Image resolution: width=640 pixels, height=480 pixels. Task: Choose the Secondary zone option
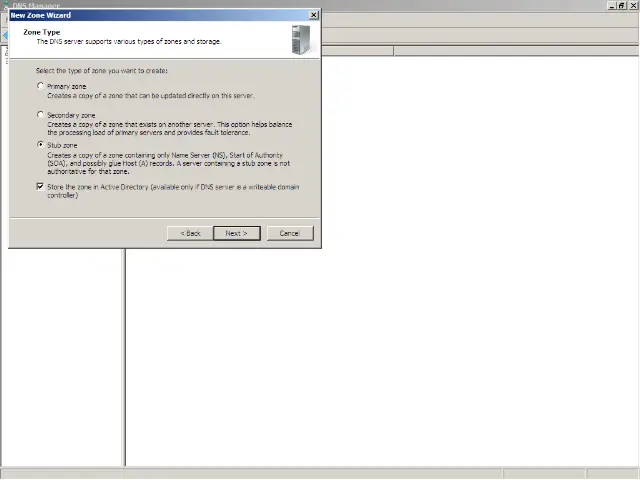point(40,115)
